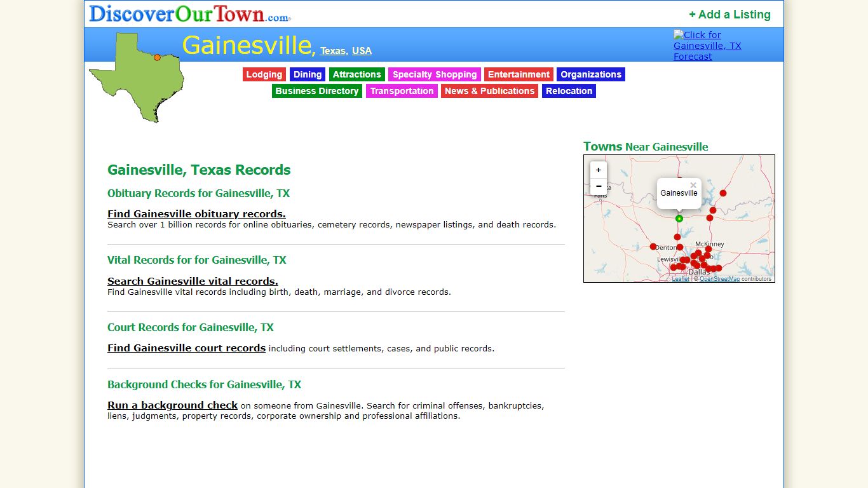
Task: Open Find Gainesville court records link
Action: pos(186,348)
